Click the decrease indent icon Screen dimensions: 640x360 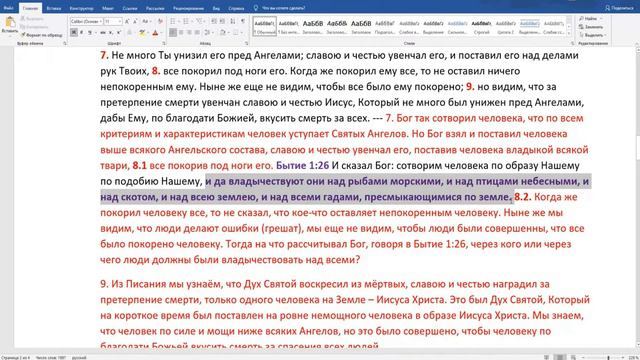click(x=214, y=21)
